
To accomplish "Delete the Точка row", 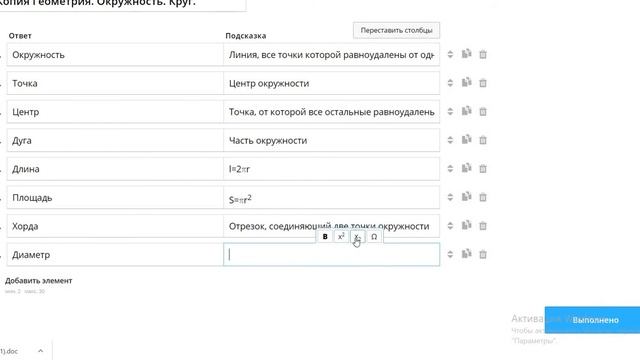I will (483, 83).
